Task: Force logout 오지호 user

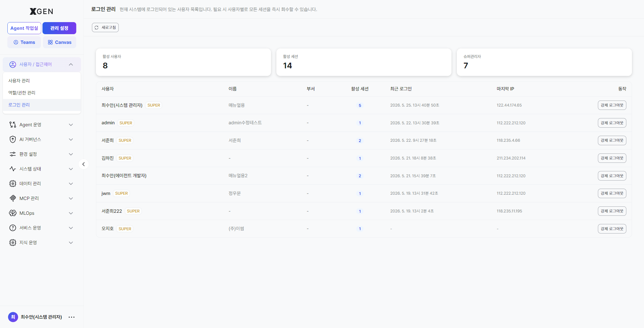Action: click(612, 229)
